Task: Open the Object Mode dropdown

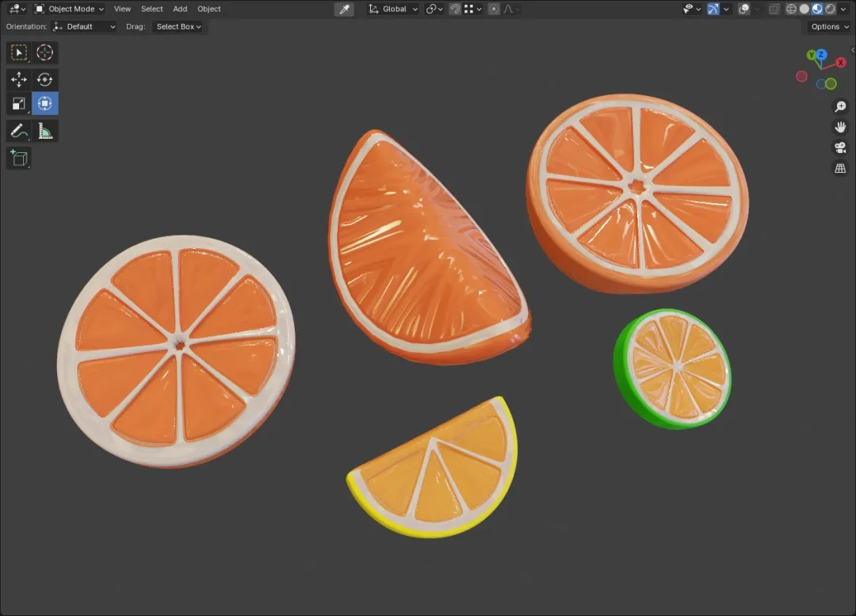Action: (x=69, y=9)
